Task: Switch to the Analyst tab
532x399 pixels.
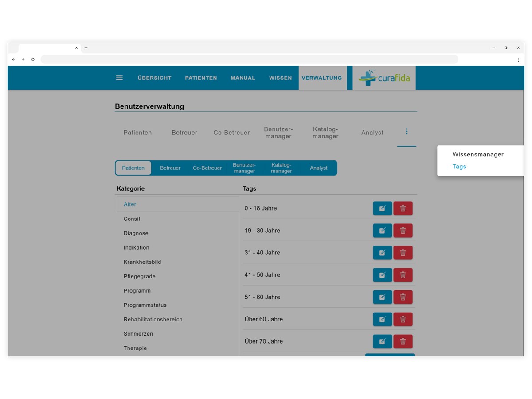Action: coord(372,133)
